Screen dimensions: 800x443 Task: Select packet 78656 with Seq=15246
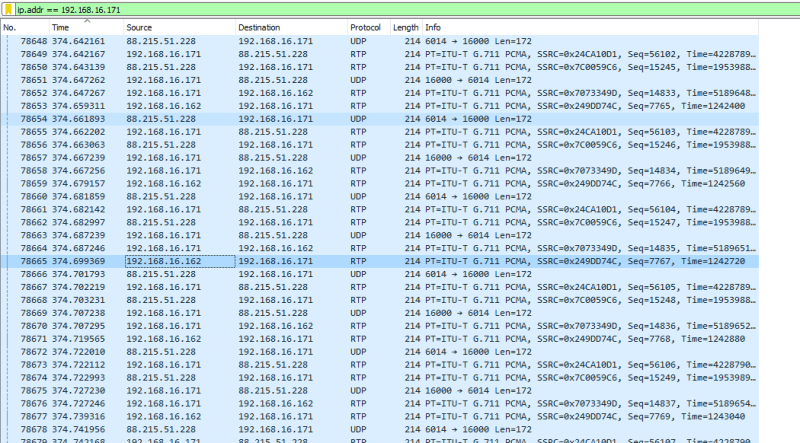tap(380, 145)
